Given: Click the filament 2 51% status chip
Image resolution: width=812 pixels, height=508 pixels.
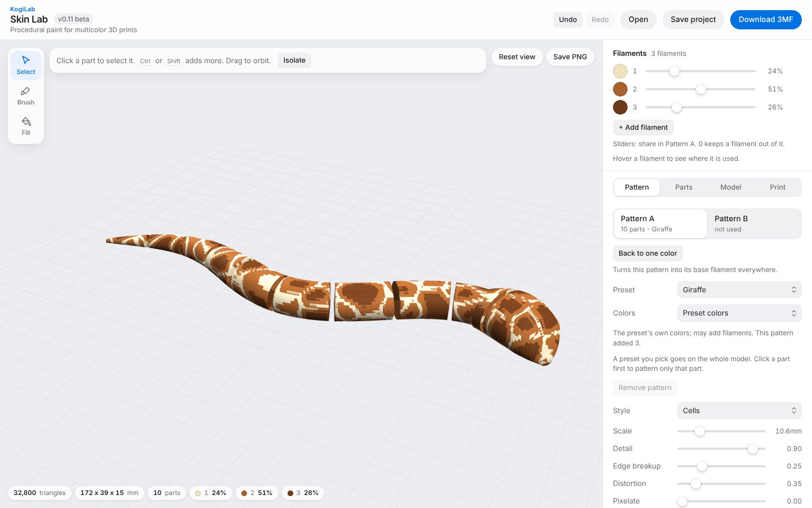Looking at the screenshot, I should pos(257,493).
